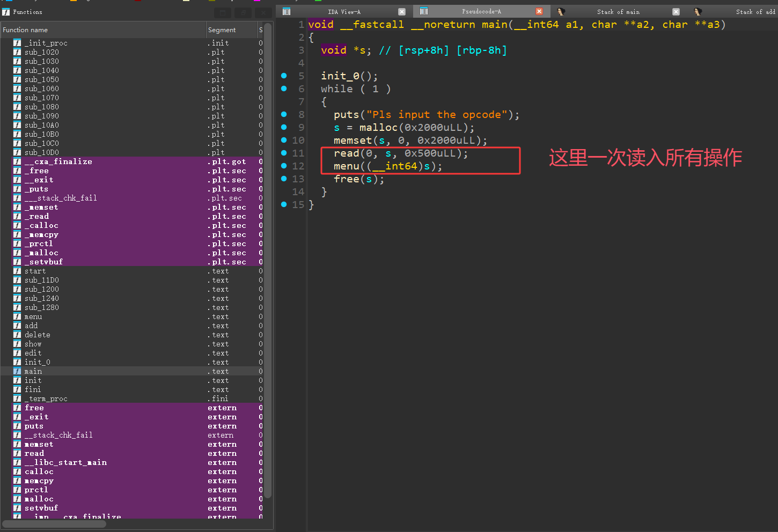Click the Stack of main tab icon
Image resolution: width=778 pixels, height=532 pixels.
coord(561,11)
